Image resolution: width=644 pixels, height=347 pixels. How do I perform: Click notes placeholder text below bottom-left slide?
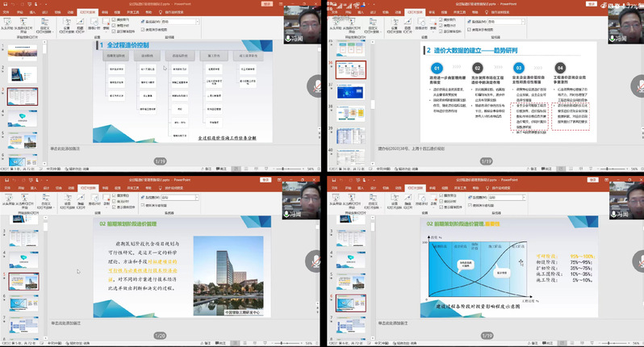click(66, 323)
